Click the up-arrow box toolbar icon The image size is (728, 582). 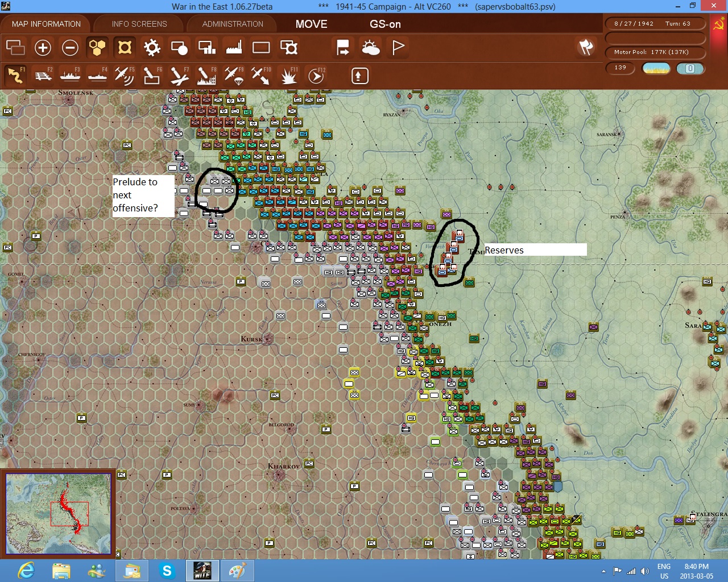pos(359,76)
